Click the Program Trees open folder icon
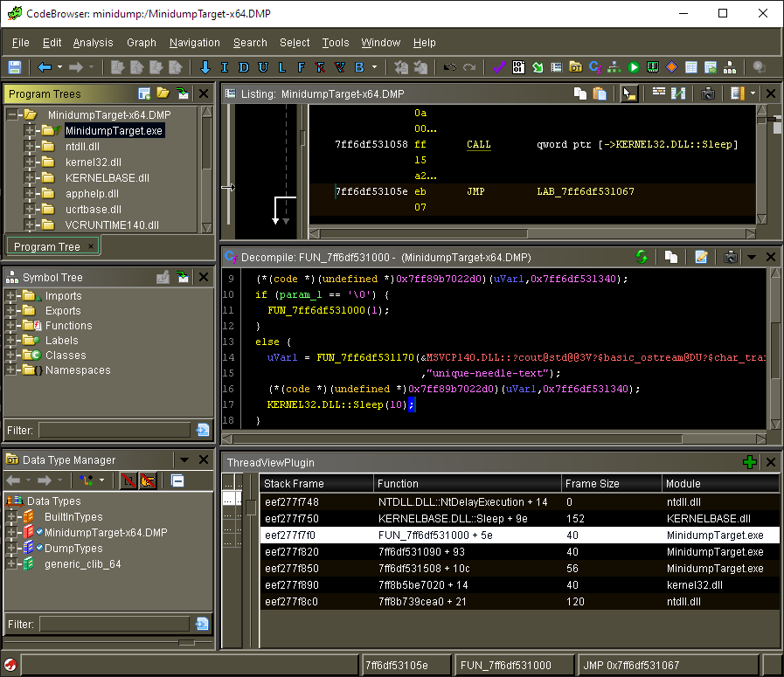Screen dimensions: 784x677 coord(163,93)
